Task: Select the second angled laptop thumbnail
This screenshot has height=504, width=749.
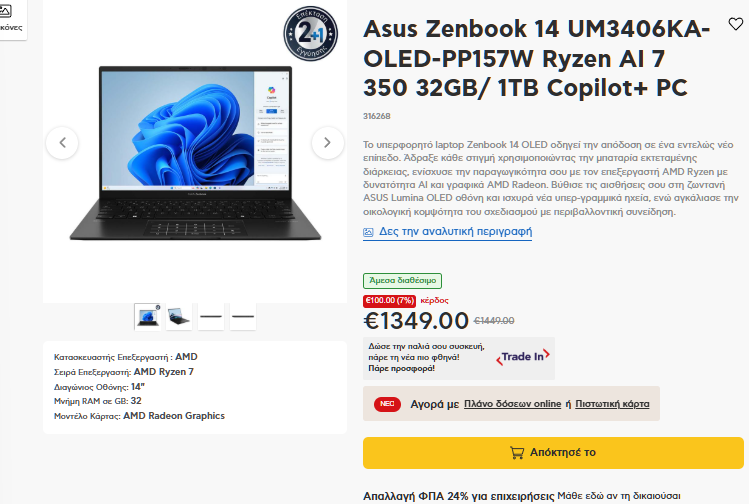Action: 179,316
